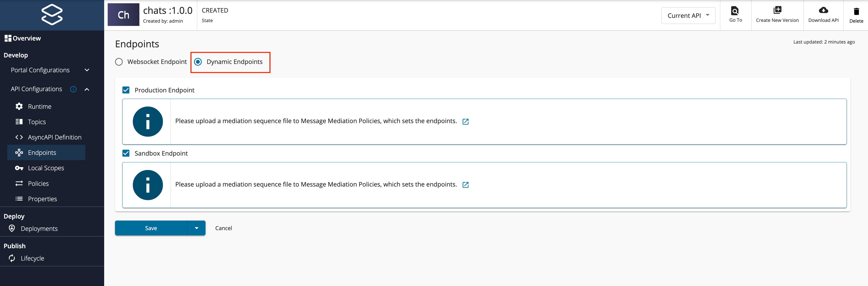Open Runtime settings via the gear icon
Screen dimensions: 868x286
point(19,106)
